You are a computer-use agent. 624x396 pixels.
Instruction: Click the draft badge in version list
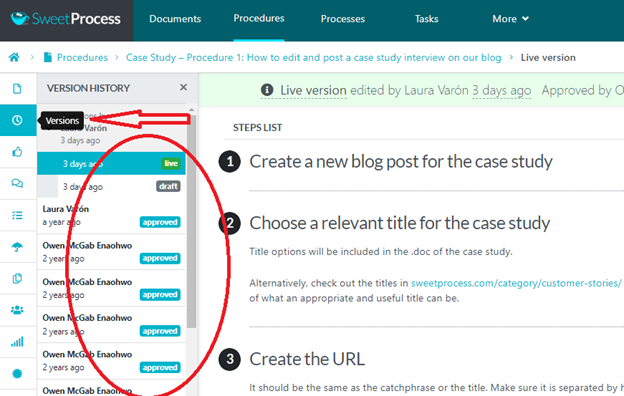tap(168, 186)
